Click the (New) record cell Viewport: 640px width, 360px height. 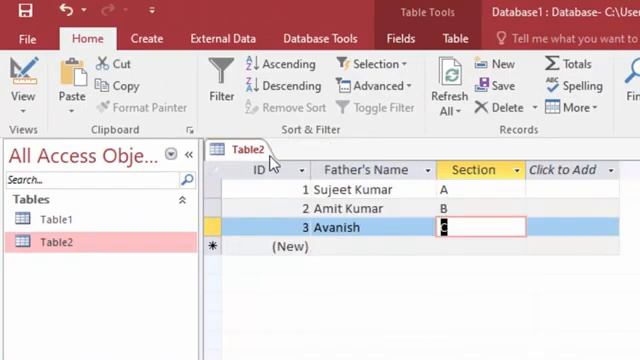(x=266, y=247)
